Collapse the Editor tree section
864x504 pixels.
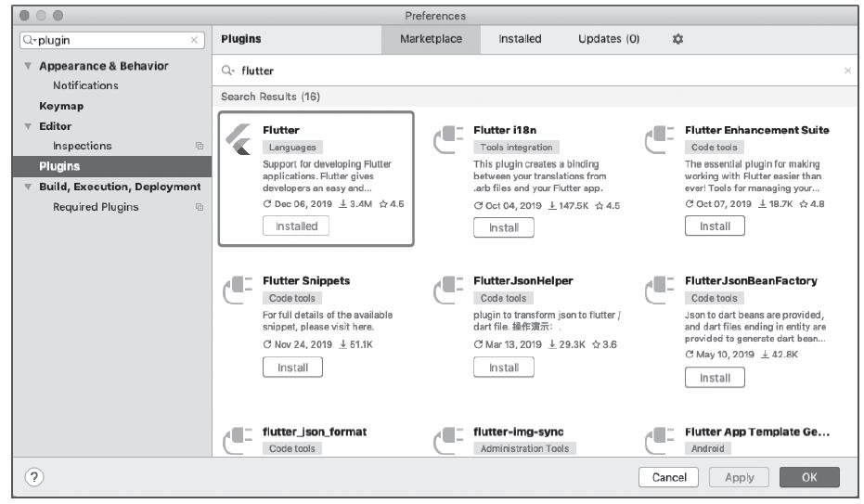pos(28,126)
